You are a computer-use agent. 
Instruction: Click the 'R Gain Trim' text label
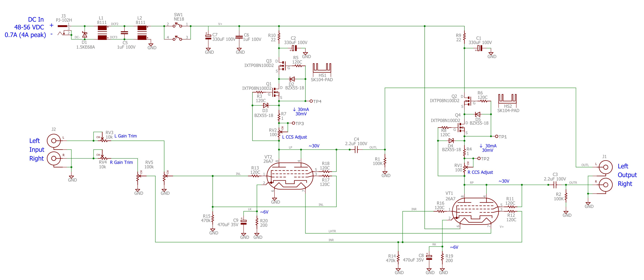tap(121, 162)
